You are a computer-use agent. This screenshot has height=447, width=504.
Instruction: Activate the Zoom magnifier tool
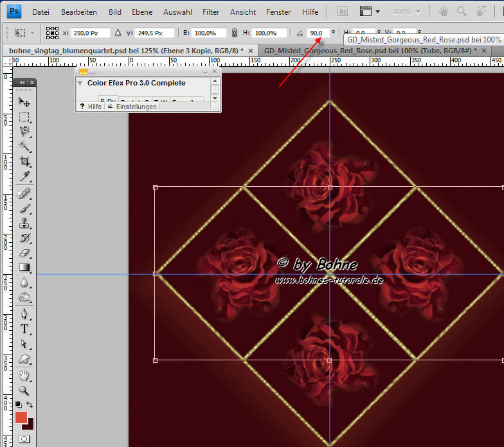[x=24, y=390]
